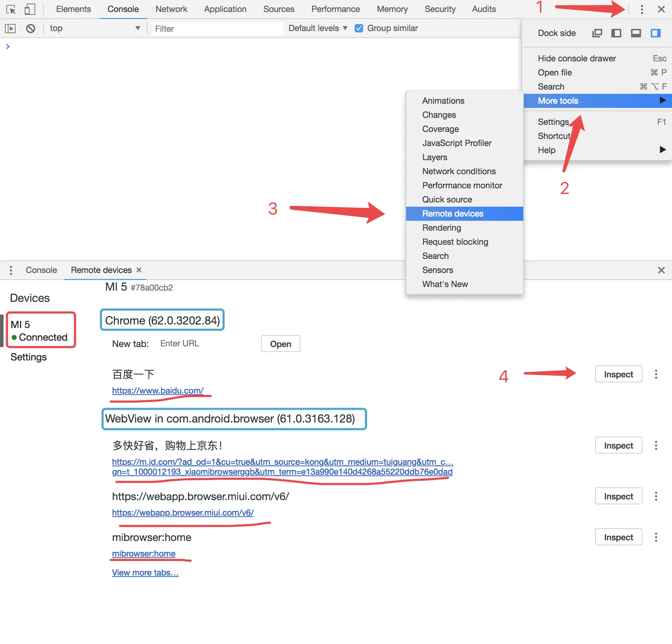The width and height of the screenshot is (672, 644).
Task: Show the console sidebar icon
Action: click(10, 29)
